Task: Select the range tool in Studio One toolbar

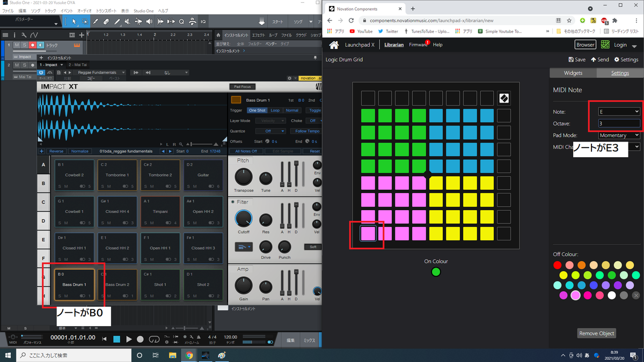Action: (x=85, y=21)
